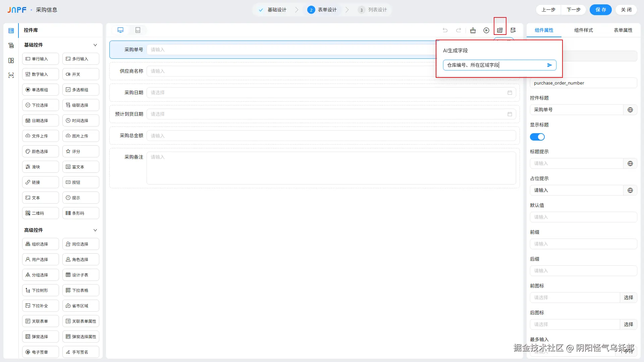The image size is (644, 362).
Task: Open the OCR recognition sidebar icon
Action: (11, 75)
